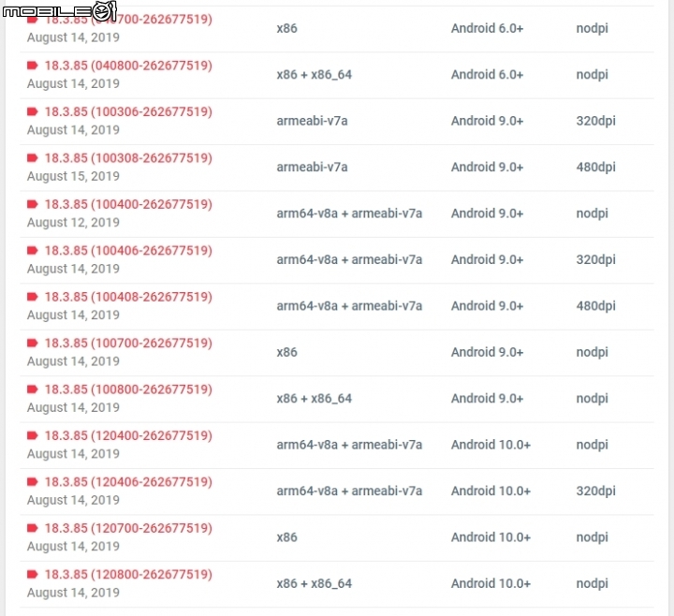Open variant 18.3.85 (100306-262677519) link
Screen dimensions: 674x616
click(x=128, y=111)
